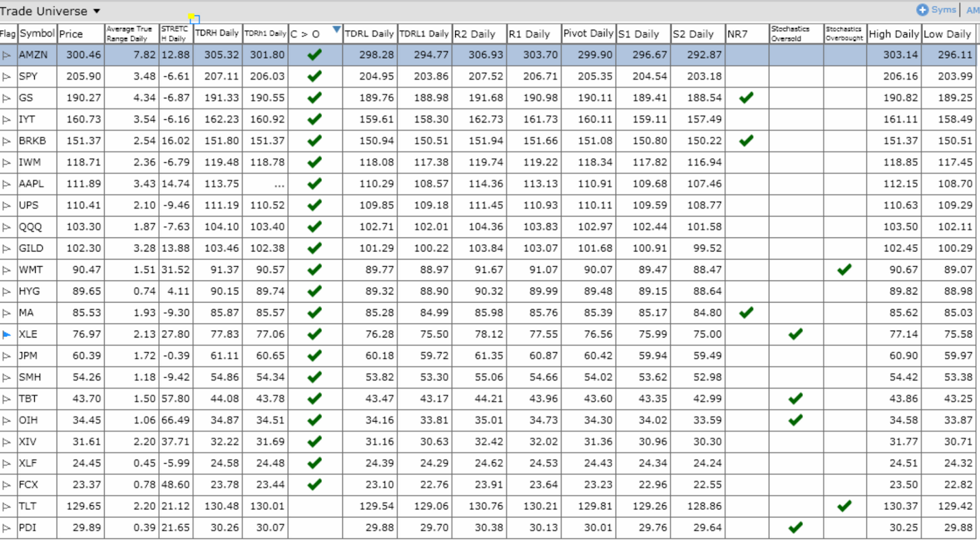980x540 pixels.
Task: Click NR7 checkmark in MA row
Action: (746, 313)
